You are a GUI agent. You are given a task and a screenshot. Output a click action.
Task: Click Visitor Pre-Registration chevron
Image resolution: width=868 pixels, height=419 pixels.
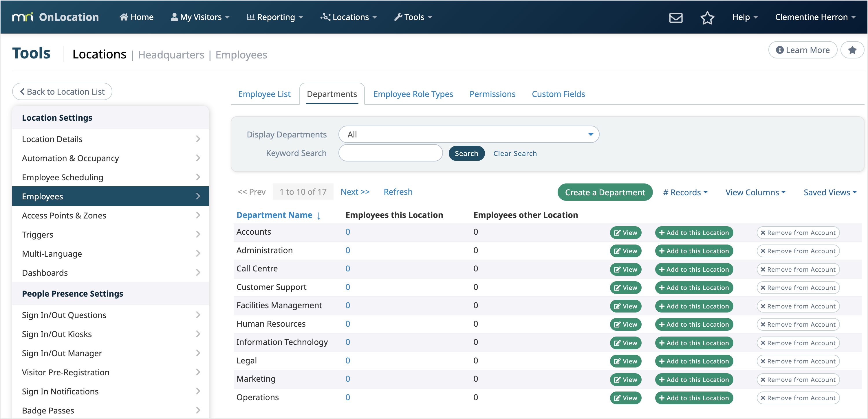point(198,372)
